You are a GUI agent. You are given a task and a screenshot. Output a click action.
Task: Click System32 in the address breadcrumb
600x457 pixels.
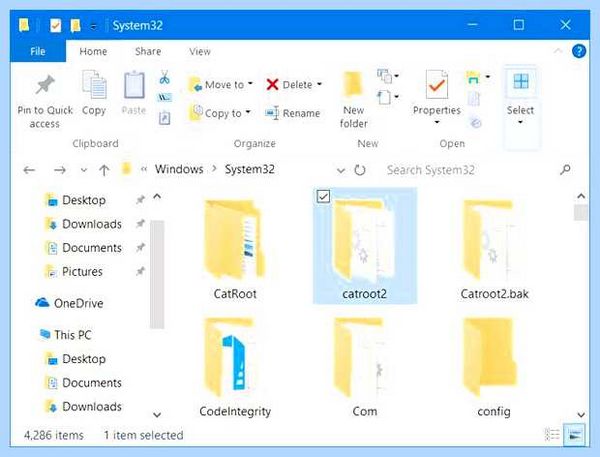[249, 169]
